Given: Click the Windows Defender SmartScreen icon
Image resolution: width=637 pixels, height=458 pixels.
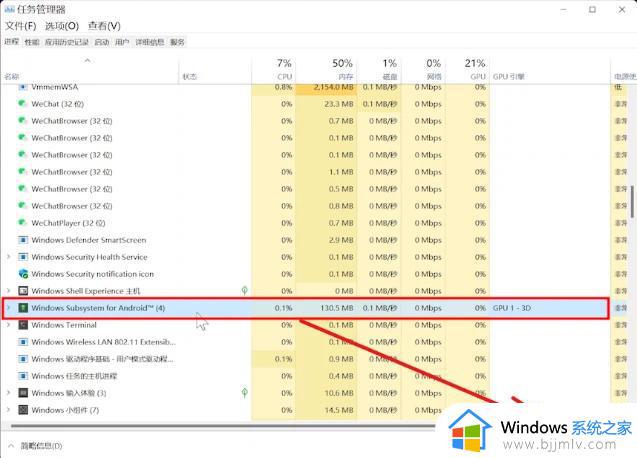Looking at the screenshot, I should pos(23,240).
